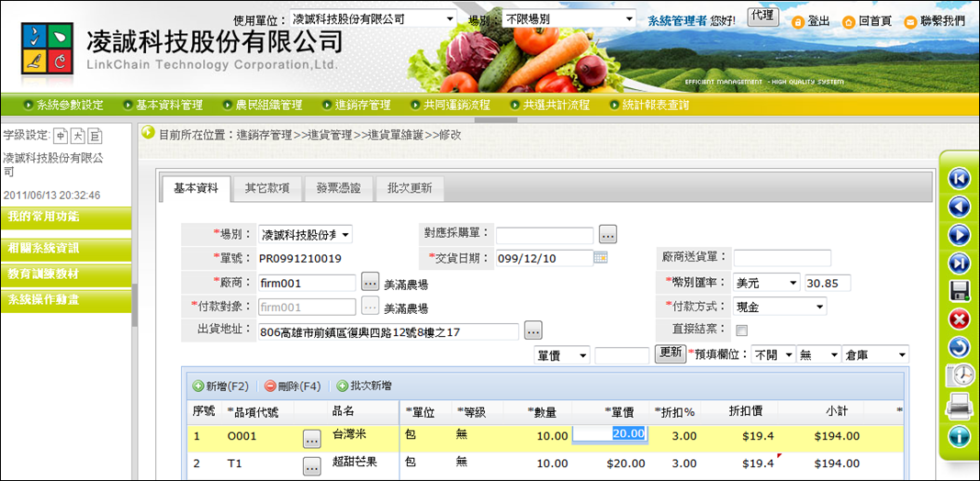
Task: Click 批次新增 batch add
Action: (x=365, y=386)
